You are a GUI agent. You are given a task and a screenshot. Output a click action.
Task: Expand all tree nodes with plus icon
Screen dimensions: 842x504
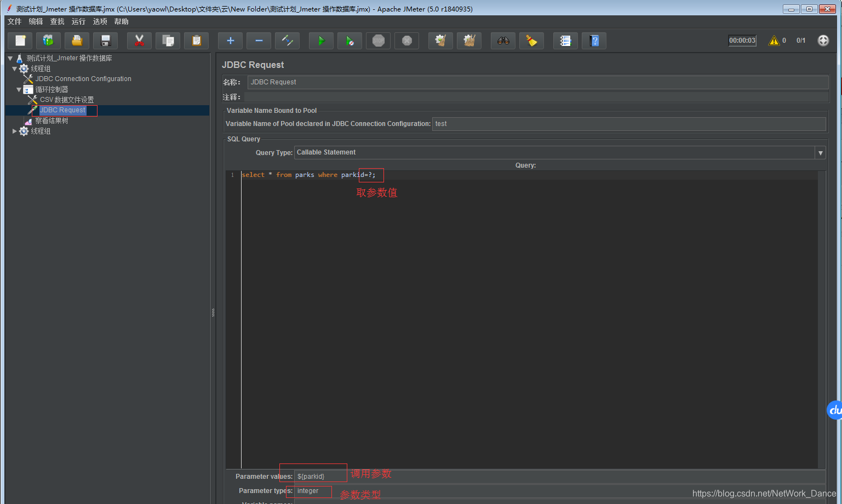coord(231,41)
